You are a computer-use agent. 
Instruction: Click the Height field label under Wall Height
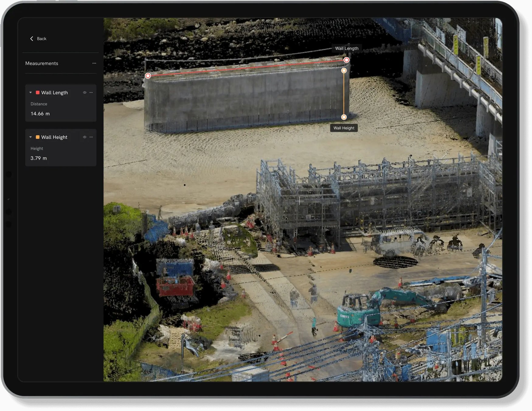pyautogui.click(x=37, y=149)
